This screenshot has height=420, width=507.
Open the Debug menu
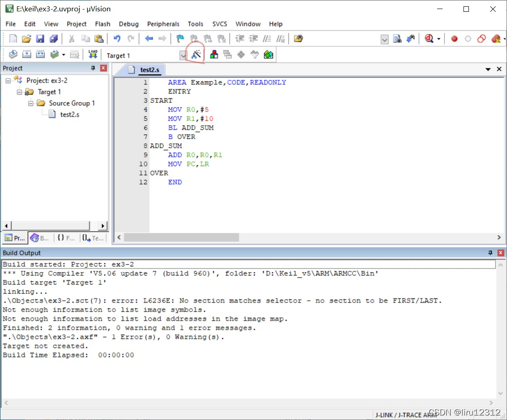(x=129, y=24)
